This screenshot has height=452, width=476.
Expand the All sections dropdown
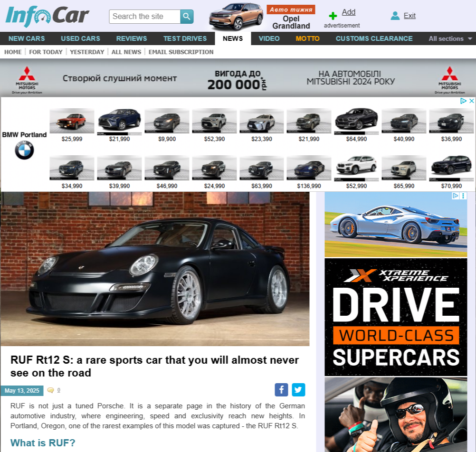coord(450,38)
